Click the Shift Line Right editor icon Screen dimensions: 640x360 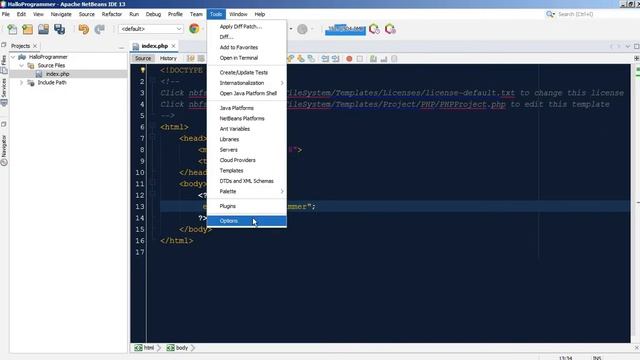[335, 59]
